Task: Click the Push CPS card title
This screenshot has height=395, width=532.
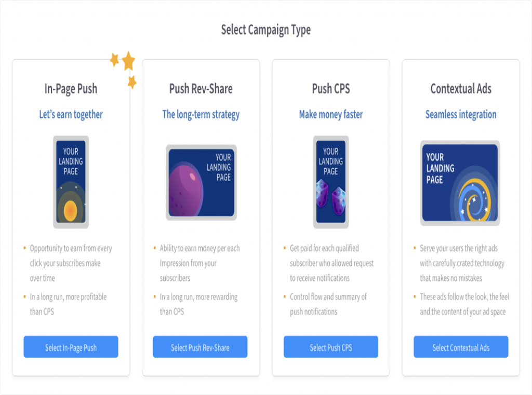Action: 331,89
